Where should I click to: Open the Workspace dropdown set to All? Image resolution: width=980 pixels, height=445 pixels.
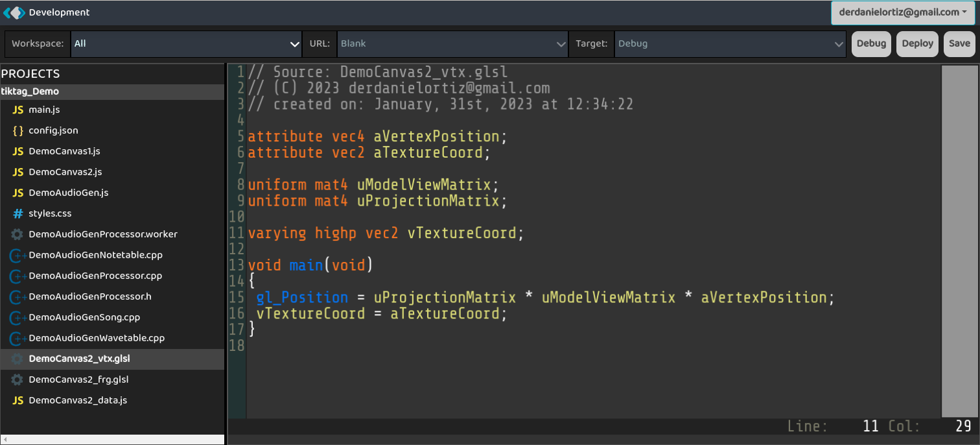pos(186,43)
